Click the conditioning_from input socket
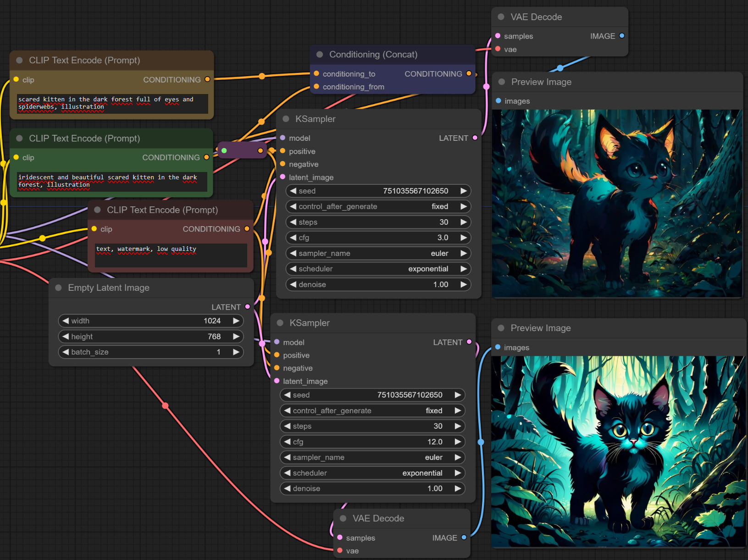This screenshot has width=748, height=560. (x=316, y=87)
